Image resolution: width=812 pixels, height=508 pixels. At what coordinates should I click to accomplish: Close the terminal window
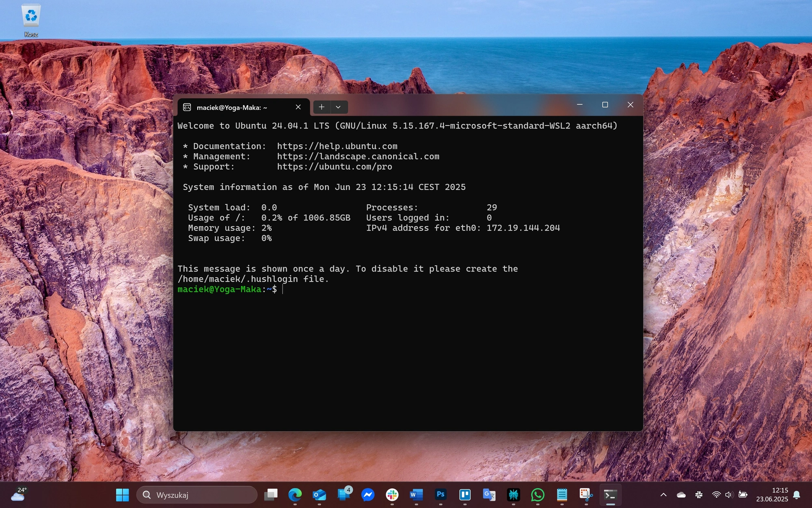tap(630, 105)
